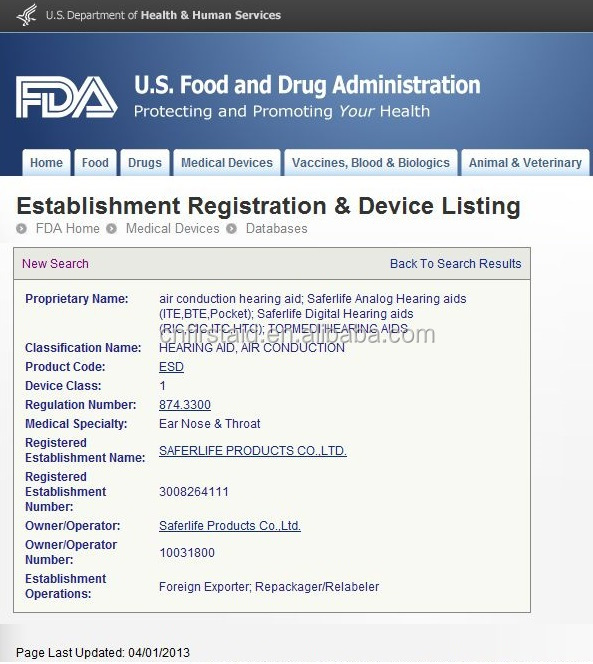Image resolution: width=593 pixels, height=664 pixels.
Task: Open SAFERLIFE PRODUCTS CO.,LTD. establishment link
Action: (x=253, y=451)
